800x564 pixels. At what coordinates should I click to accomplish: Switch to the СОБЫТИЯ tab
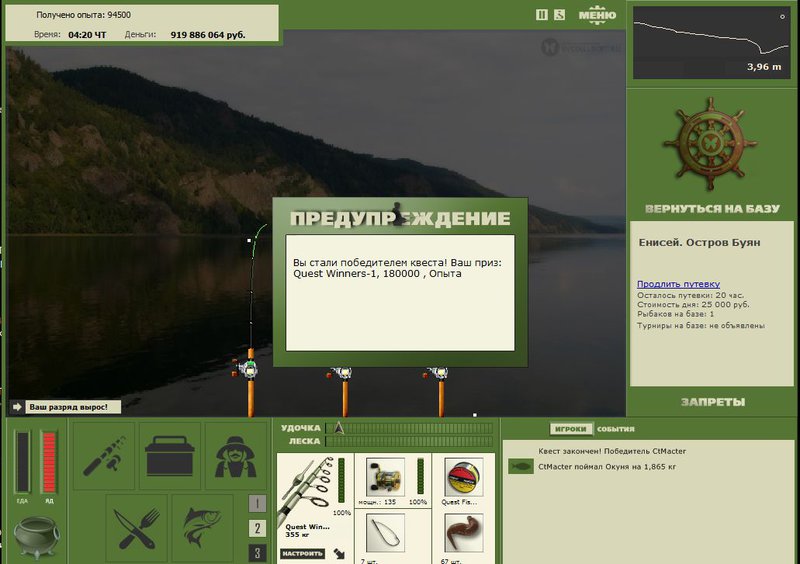616,429
